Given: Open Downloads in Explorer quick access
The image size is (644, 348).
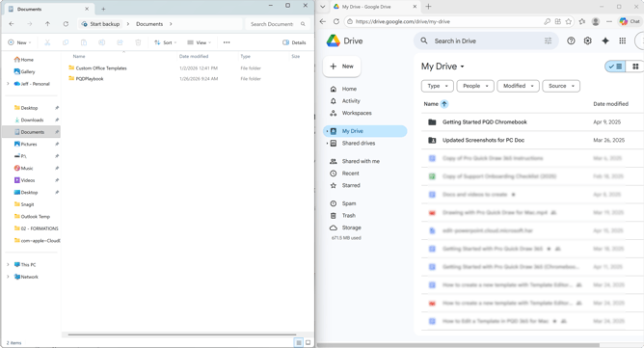Looking at the screenshot, I should pos(32,120).
